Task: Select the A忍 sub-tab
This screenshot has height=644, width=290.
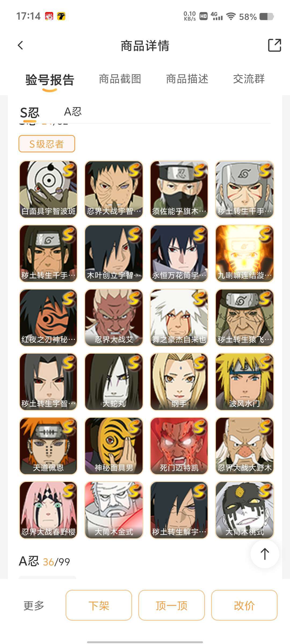Action: click(x=73, y=112)
